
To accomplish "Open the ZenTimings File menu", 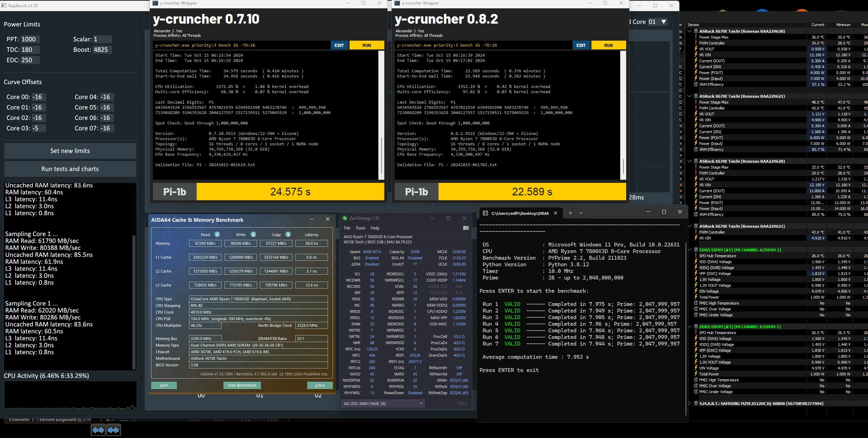I will [347, 228].
